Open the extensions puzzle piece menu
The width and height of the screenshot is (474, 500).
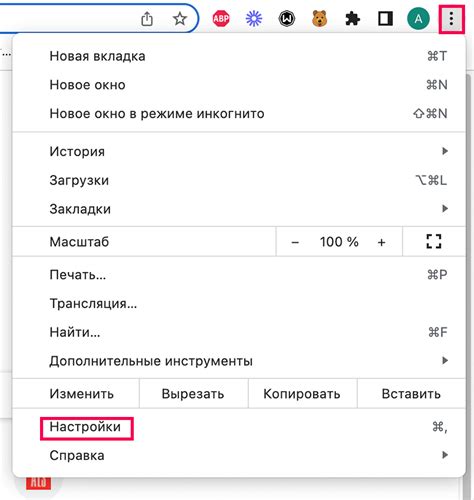click(x=352, y=19)
